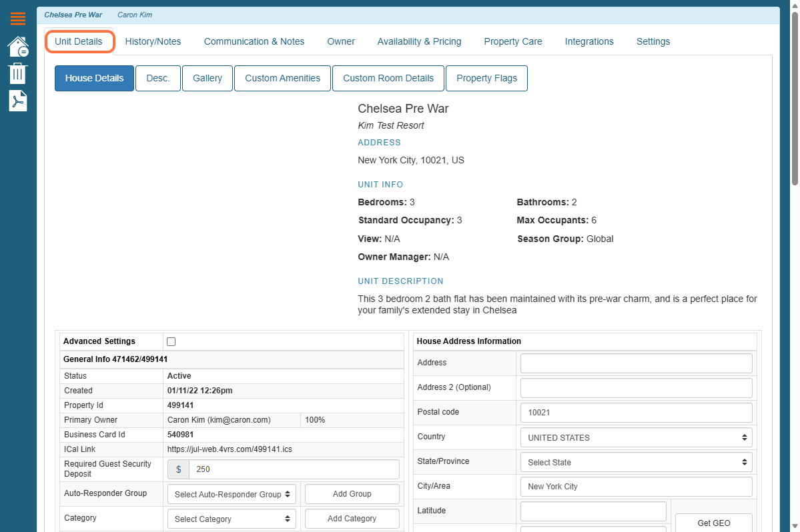Click the scroll-down arrow of scrollbar

point(795,526)
